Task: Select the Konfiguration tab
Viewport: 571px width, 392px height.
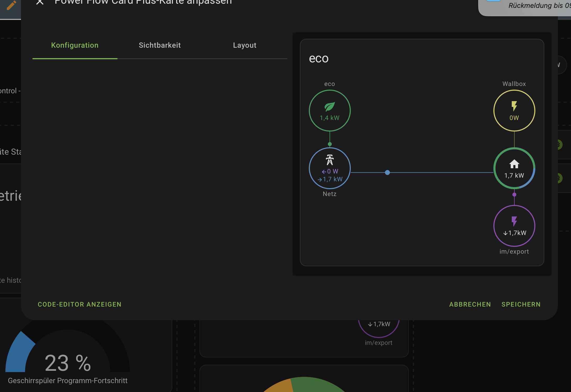Action: (x=75, y=45)
